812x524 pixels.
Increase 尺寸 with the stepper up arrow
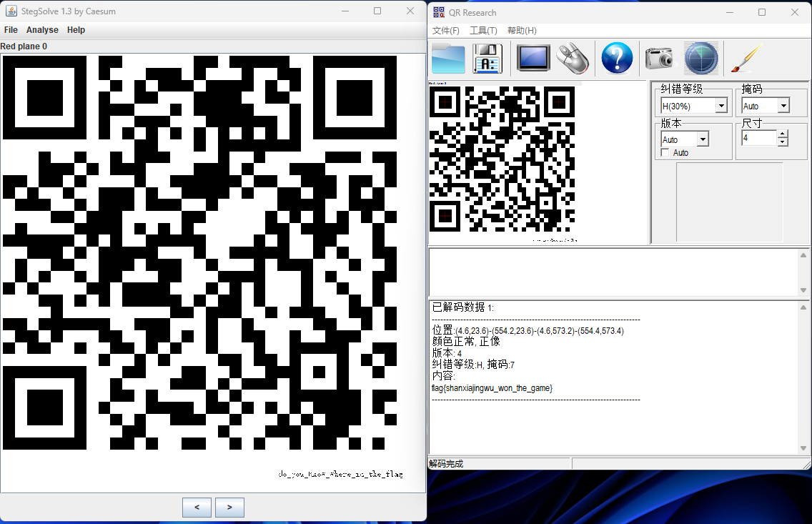(783, 134)
